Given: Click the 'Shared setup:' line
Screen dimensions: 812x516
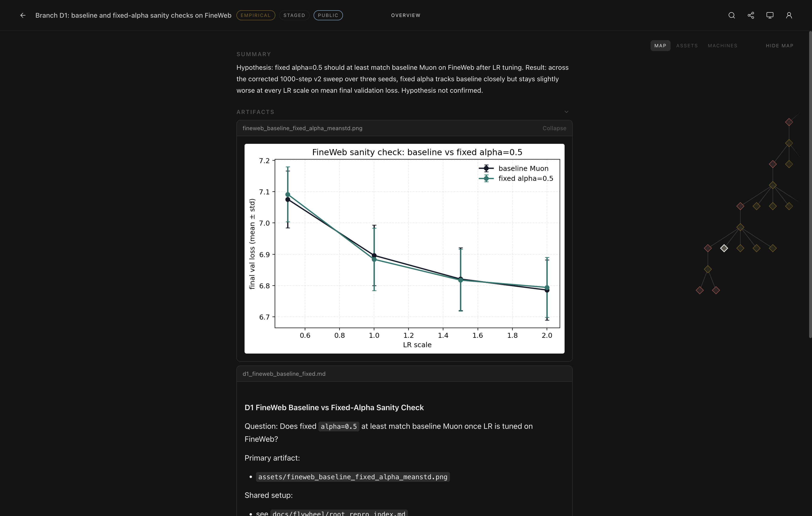Looking at the screenshot, I should [x=268, y=495].
